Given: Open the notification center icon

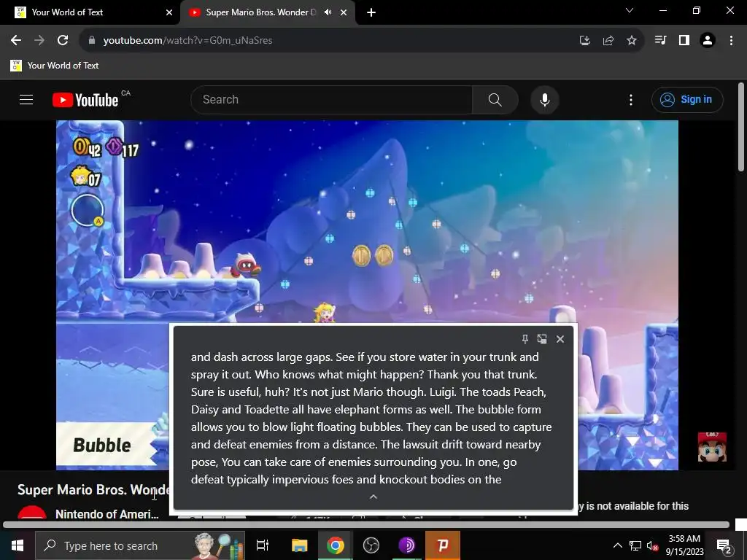Looking at the screenshot, I should (x=724, y=546).
